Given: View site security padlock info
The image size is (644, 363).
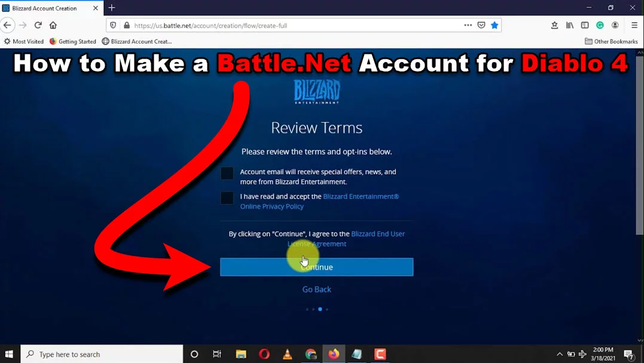Looking at the screenshot, I should 127,26.
